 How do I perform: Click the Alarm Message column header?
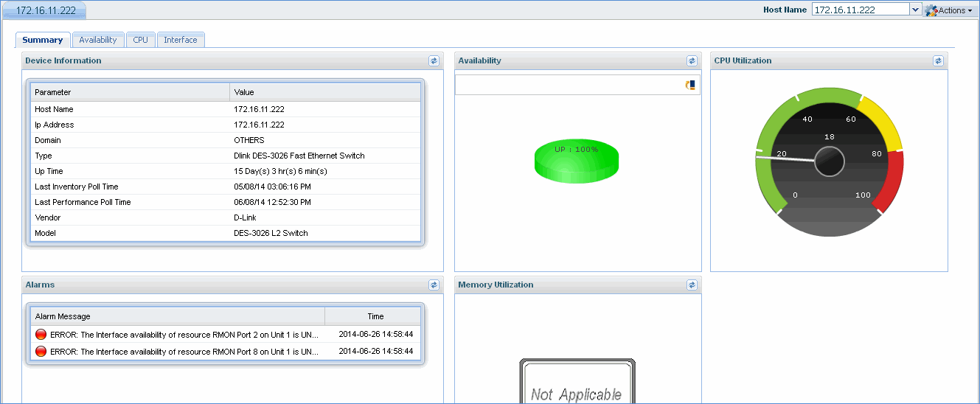tap(178, 316)
